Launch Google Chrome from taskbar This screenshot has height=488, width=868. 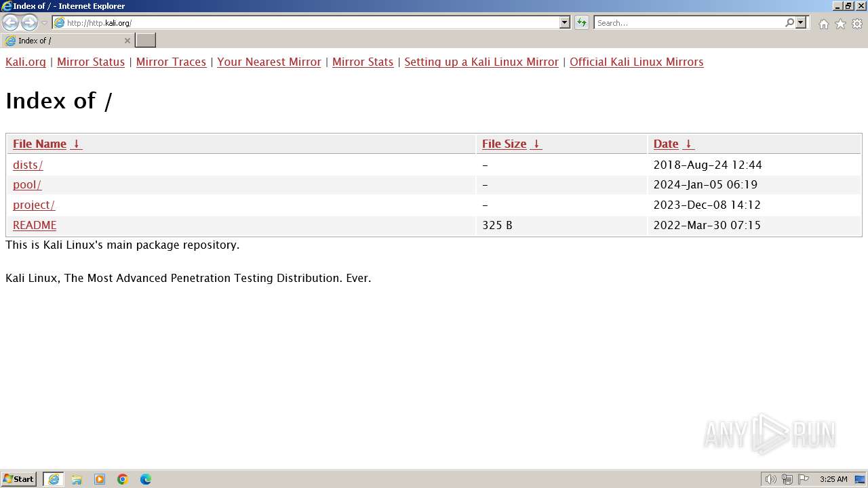pyautogui.click(x=123, y=479)
